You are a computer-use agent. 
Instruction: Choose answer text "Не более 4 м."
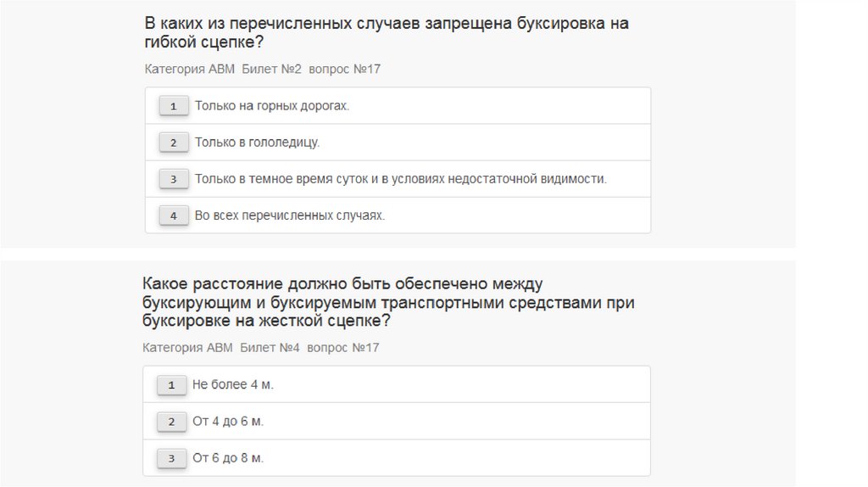(233, 384)
